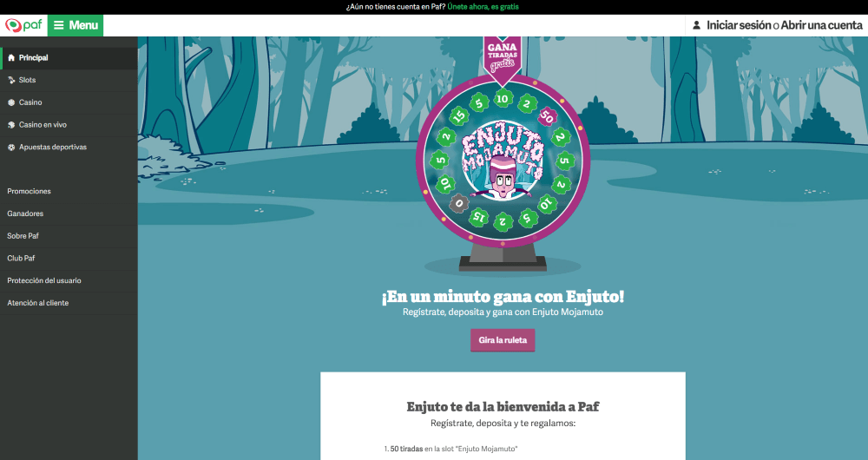Click the home icon next to Principal
The height and width of the screenshot is (460, 868).
click(x=11, y=58)
